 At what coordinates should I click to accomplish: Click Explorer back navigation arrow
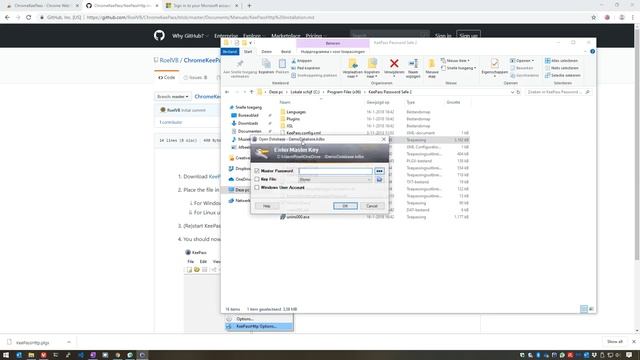[227, 92]
